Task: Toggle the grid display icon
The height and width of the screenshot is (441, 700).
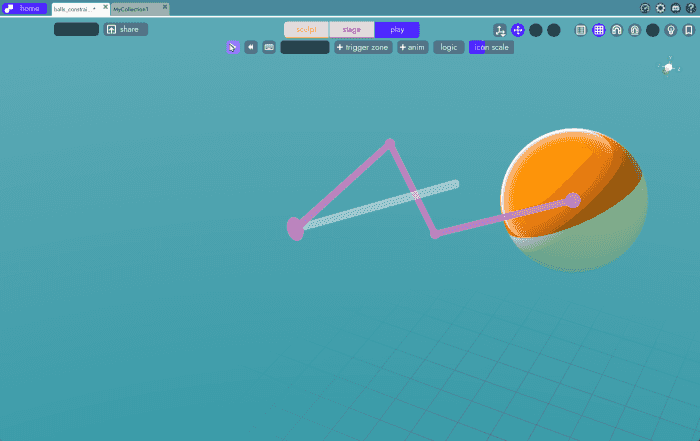Action: [x=599, y=30]
